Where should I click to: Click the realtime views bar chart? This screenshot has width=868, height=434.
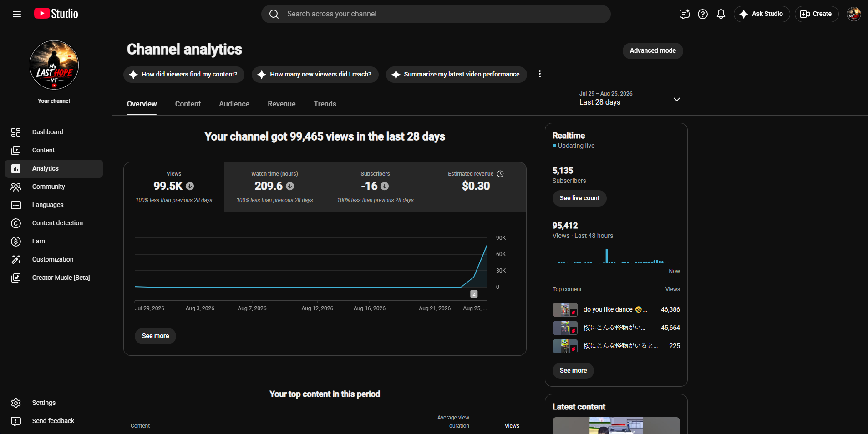[616, 256]
